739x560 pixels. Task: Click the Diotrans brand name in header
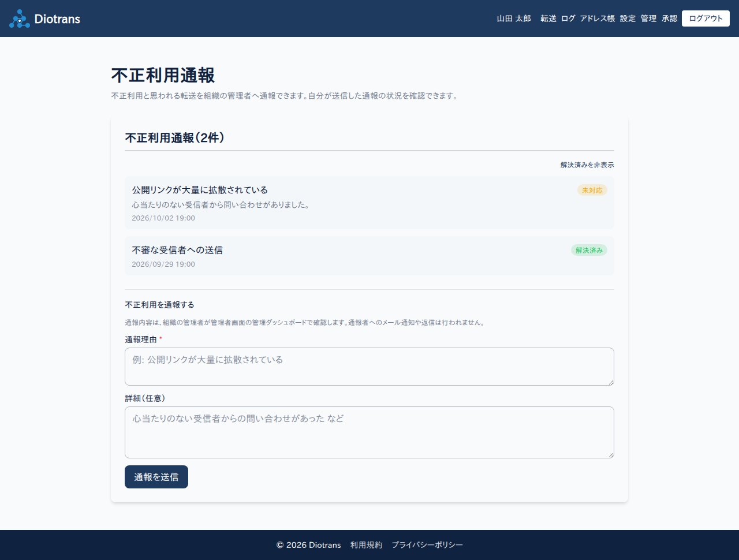(57, 18)
